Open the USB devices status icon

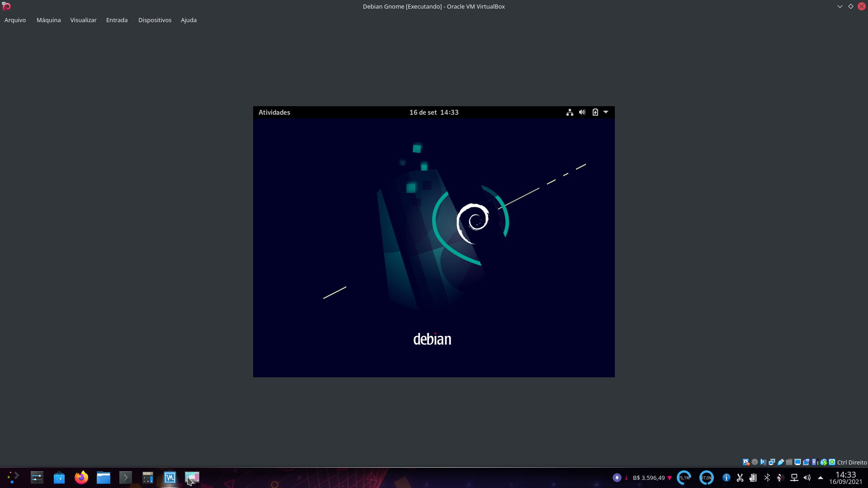(x=781, y=462)
